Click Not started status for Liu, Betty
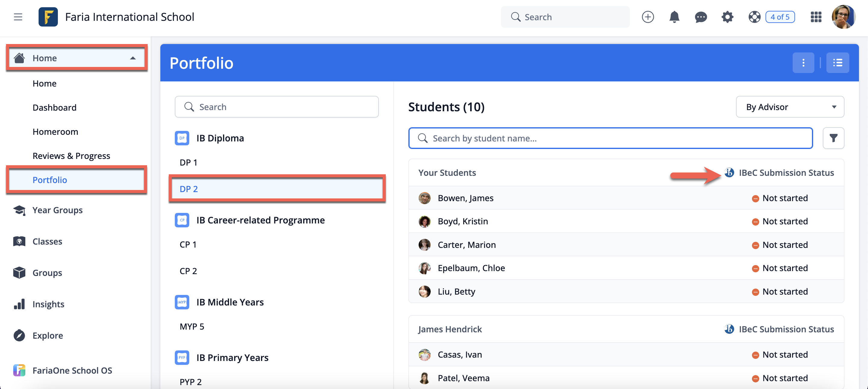 780,291
